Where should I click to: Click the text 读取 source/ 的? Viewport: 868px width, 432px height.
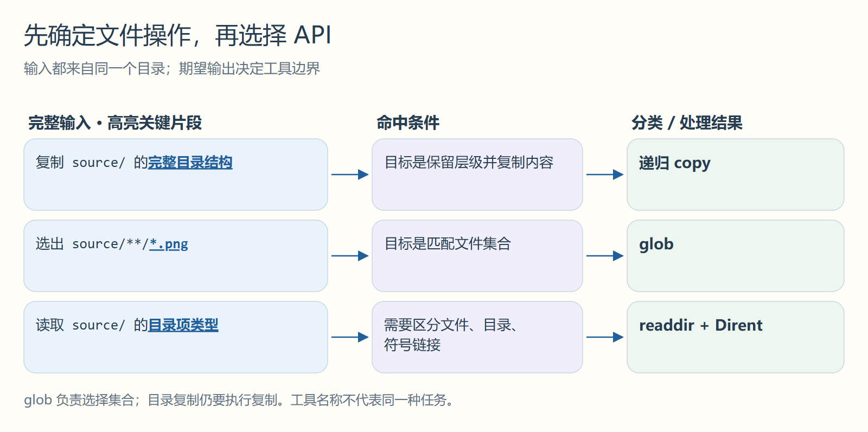coord(92,325)
